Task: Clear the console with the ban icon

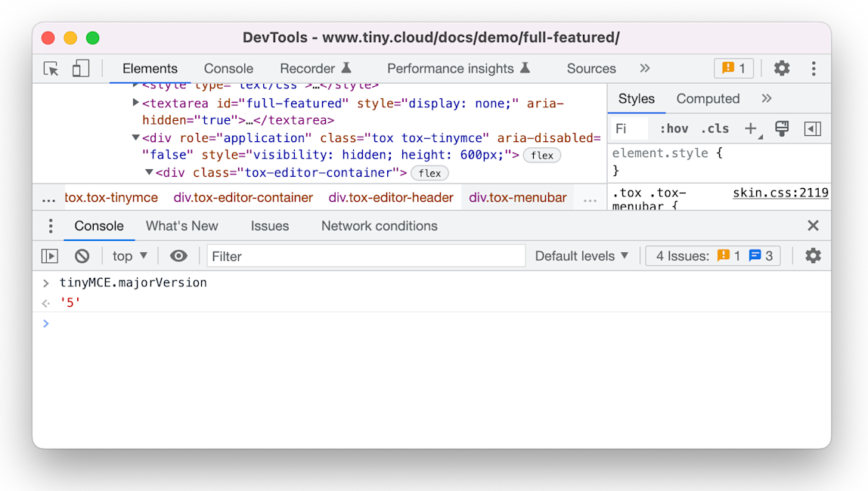Action: pos(82,256)
